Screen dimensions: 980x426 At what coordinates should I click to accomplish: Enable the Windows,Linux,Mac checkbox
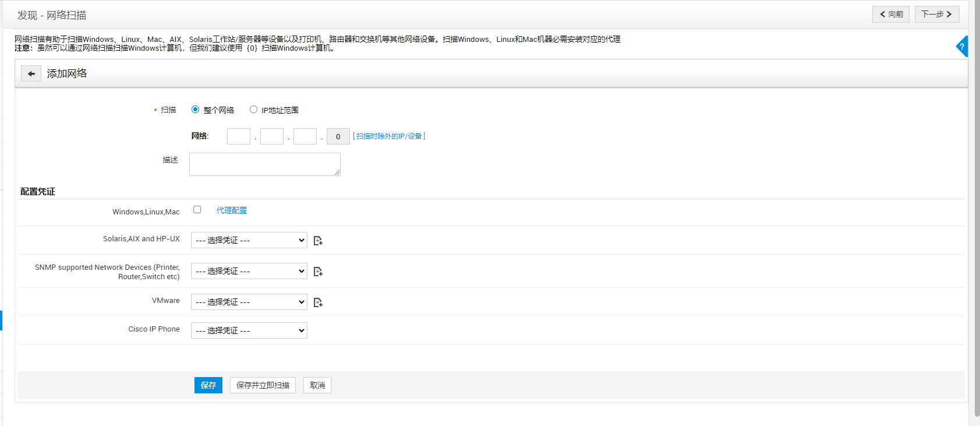[197, 210]
